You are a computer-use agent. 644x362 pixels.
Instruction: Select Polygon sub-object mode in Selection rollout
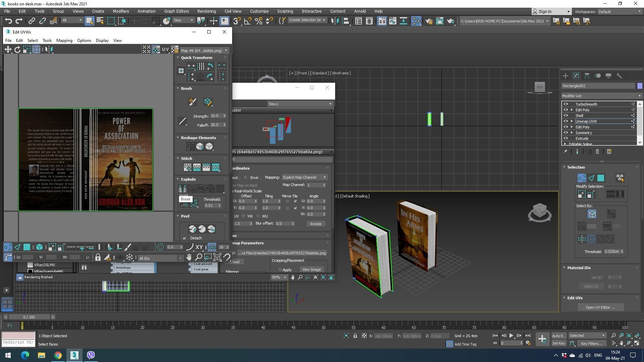click(x=601, y=178)
